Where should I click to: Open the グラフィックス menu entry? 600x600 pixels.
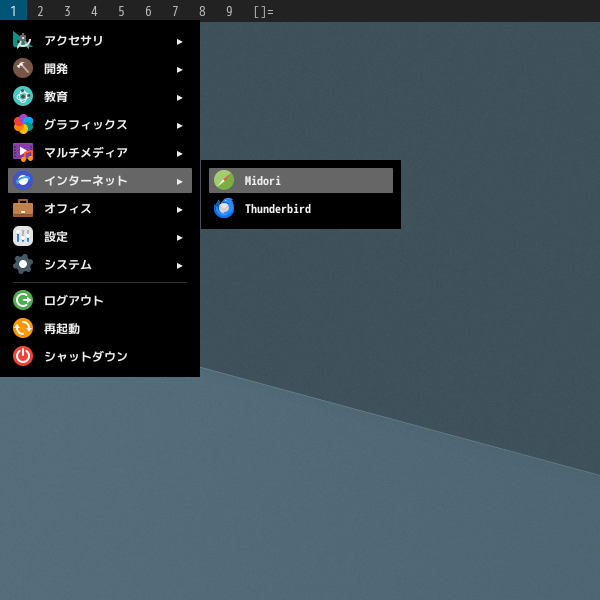(100, 124)
